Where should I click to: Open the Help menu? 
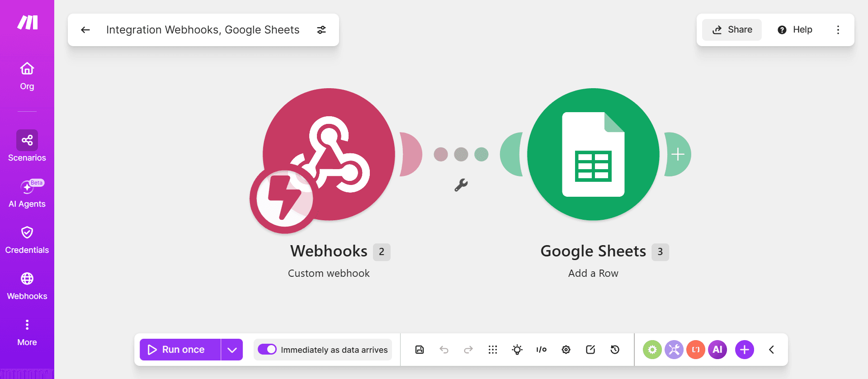click(x=795, y=30)
